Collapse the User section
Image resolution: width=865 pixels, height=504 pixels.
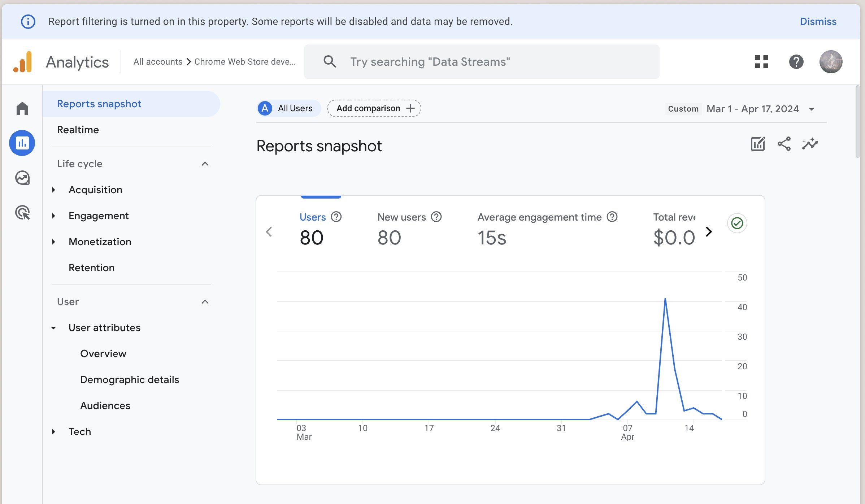point(205,302)
